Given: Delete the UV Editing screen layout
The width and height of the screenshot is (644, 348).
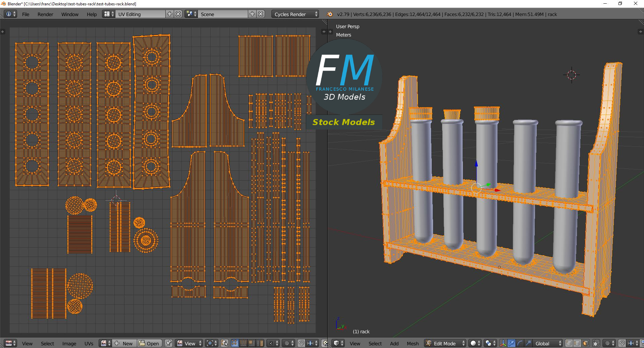Looking at the screenshot, I should (x=178, y=14).
